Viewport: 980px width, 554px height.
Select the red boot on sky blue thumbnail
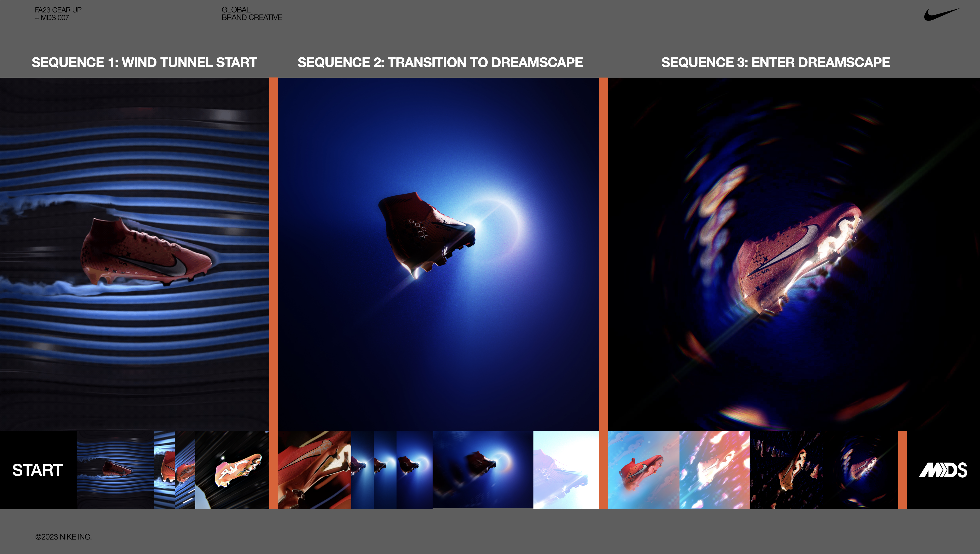tap(644, 470)
